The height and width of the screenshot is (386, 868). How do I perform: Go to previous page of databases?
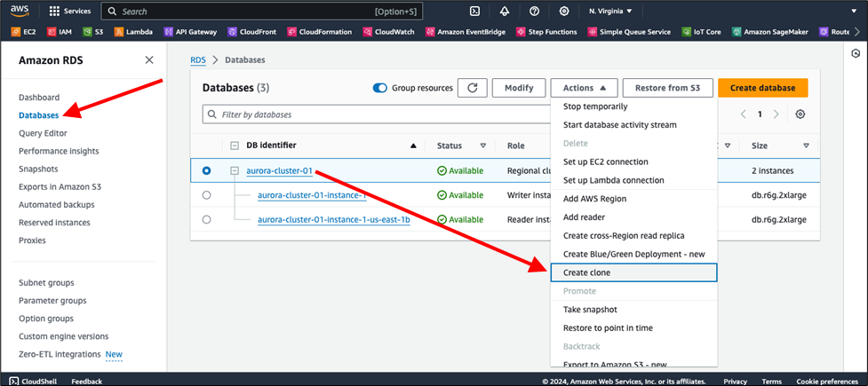tap(744, 114)
